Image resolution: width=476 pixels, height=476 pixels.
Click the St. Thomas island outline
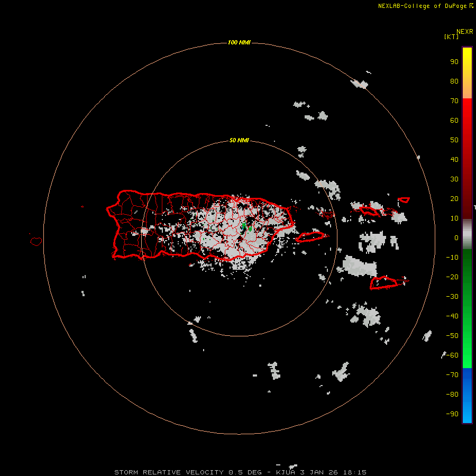click(370, 210)
